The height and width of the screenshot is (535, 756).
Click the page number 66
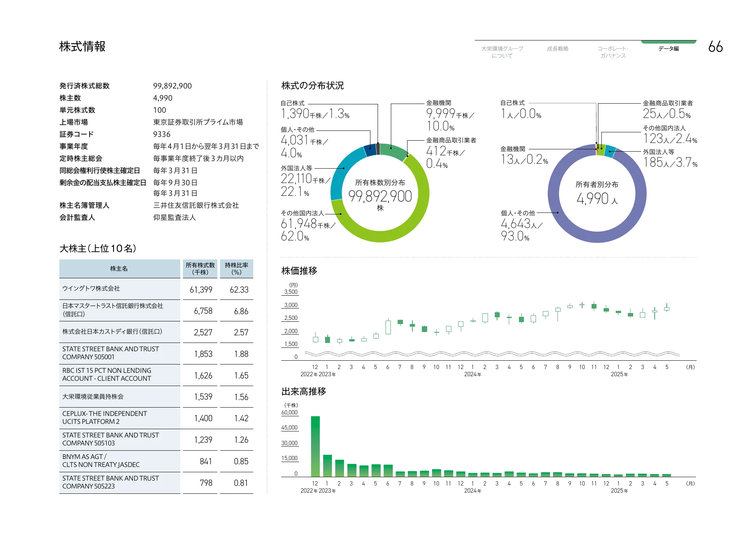(715, 47)
